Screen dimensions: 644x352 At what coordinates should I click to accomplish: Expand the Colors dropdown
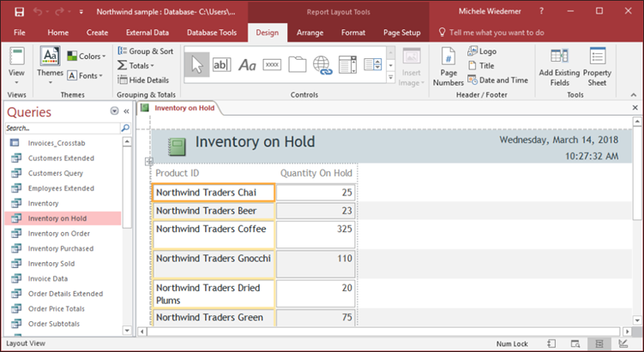coord(87,57)
